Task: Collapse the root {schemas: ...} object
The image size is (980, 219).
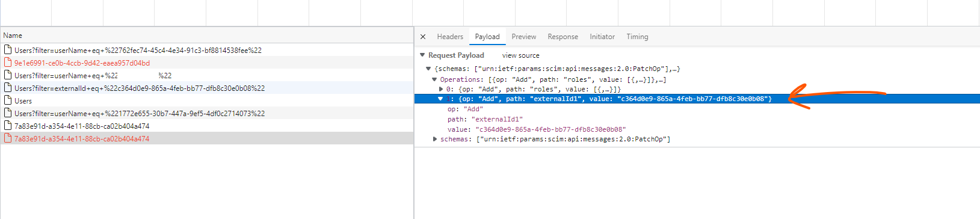Action: 428,69
